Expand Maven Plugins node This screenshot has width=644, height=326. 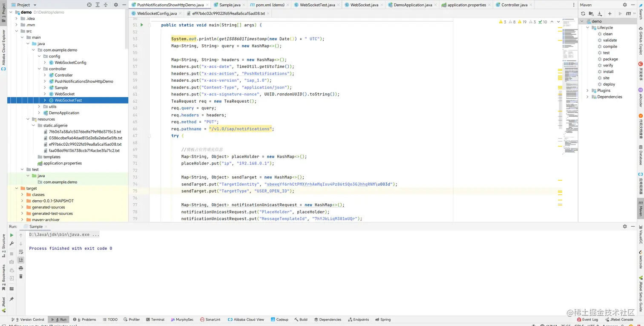click(588, 90)
